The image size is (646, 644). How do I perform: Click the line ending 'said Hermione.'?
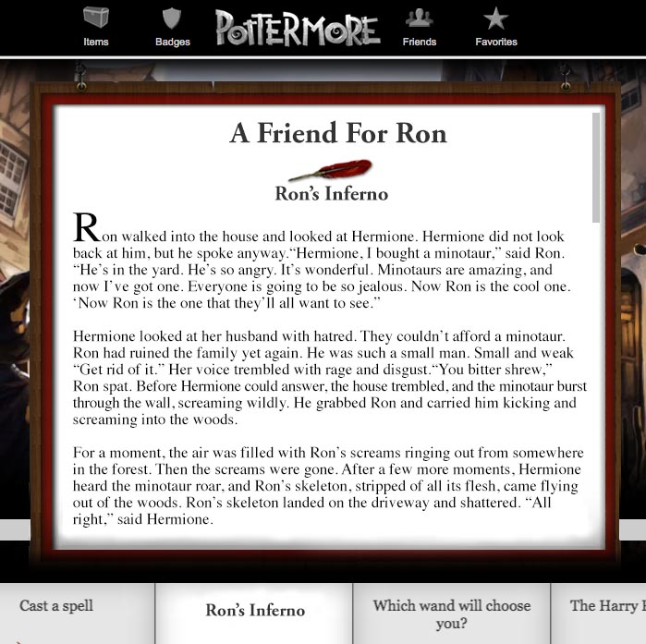tap(143, 519)
